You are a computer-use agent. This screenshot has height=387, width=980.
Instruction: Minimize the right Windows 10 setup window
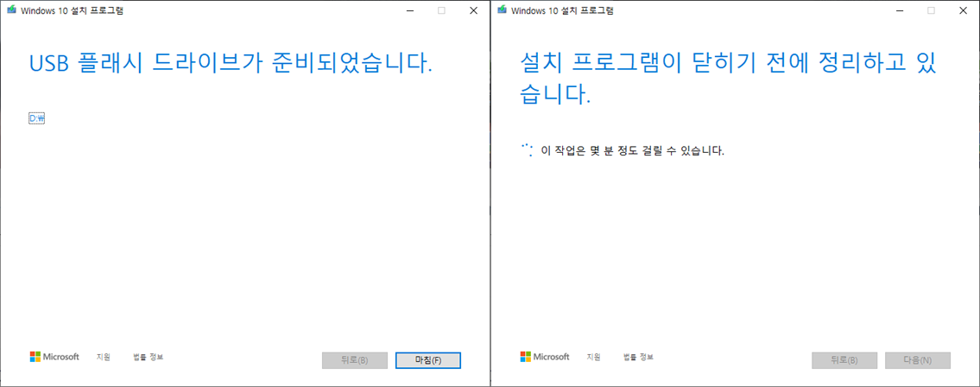900,10
